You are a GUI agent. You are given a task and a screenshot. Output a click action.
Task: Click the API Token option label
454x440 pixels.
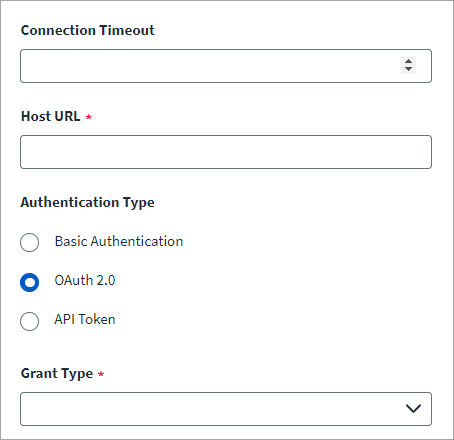click(x=85, y=319)
